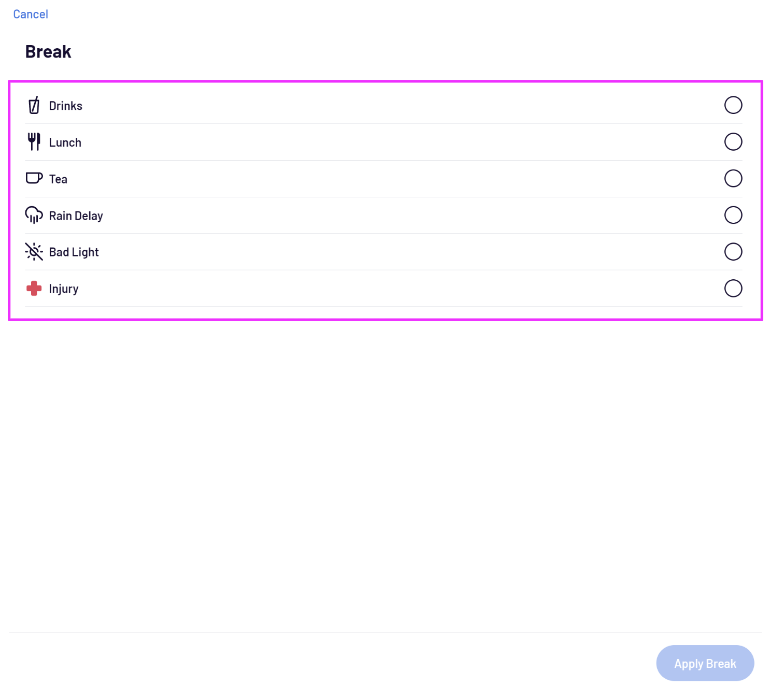Click the fork and knife Lunch icon
Viewport: 784px width, 686px height.
34,141
